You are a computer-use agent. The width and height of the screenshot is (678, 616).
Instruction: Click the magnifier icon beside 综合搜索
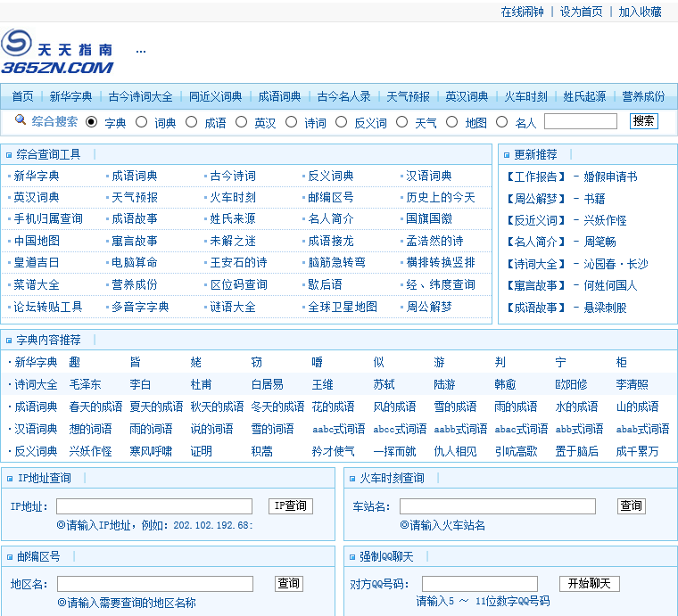click(x=21, y=120)
